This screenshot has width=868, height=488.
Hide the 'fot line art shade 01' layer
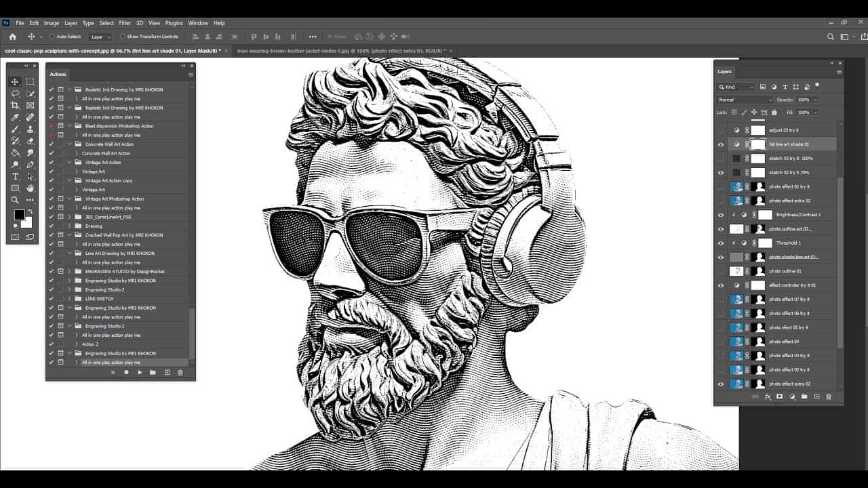721,144
